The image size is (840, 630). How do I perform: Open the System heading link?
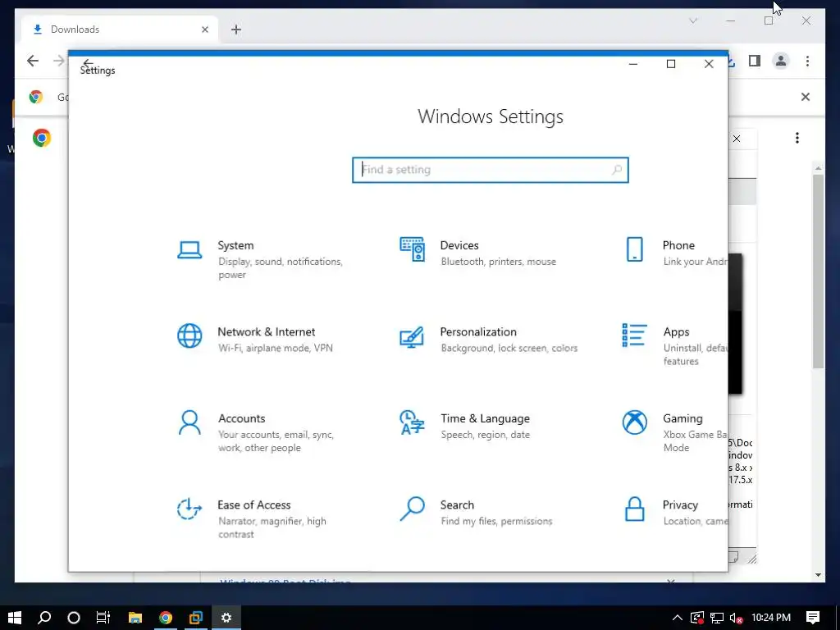pos(235,245)
